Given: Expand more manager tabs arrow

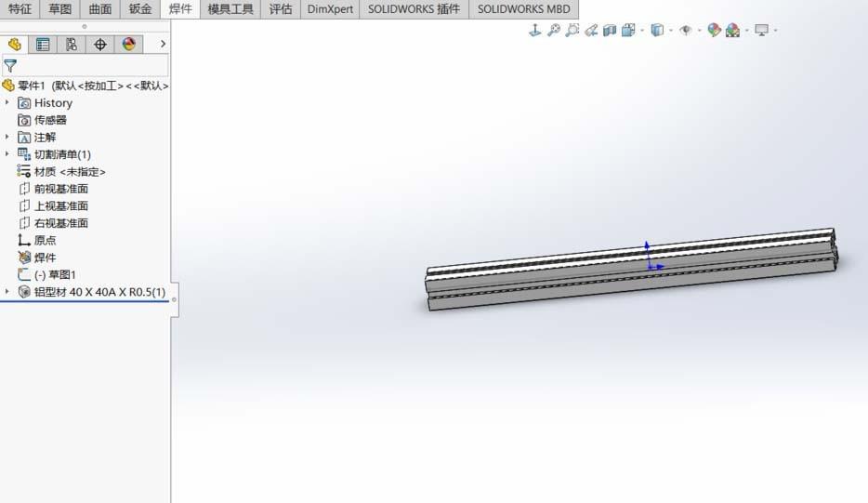Looking at the screenshot, I should click(x=163, y=44).
